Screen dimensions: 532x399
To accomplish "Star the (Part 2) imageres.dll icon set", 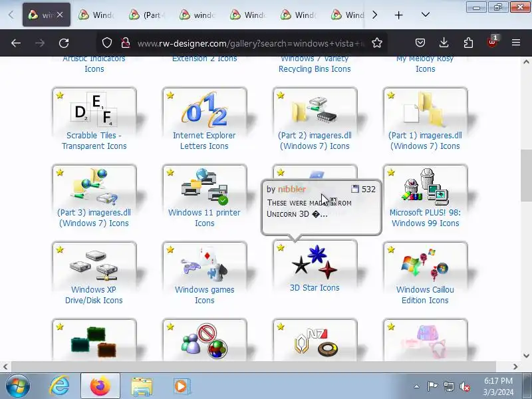I will (x=281, y=95).
